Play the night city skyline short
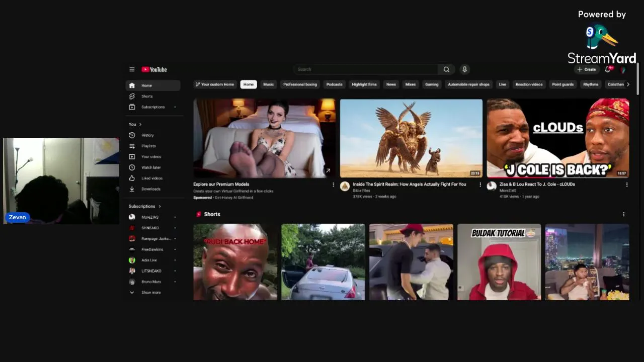This screenshot has height=362, width=644. pyautogui.click(x=587, y=262)
